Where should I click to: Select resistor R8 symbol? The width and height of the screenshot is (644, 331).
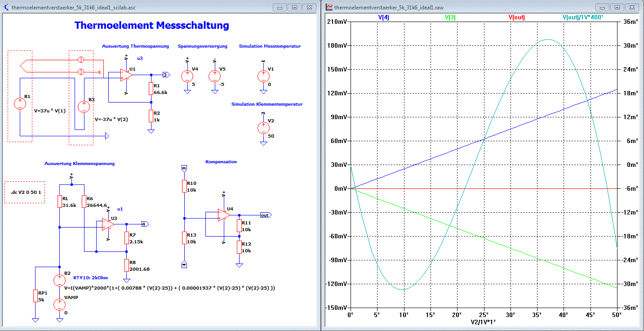(126, 265)
